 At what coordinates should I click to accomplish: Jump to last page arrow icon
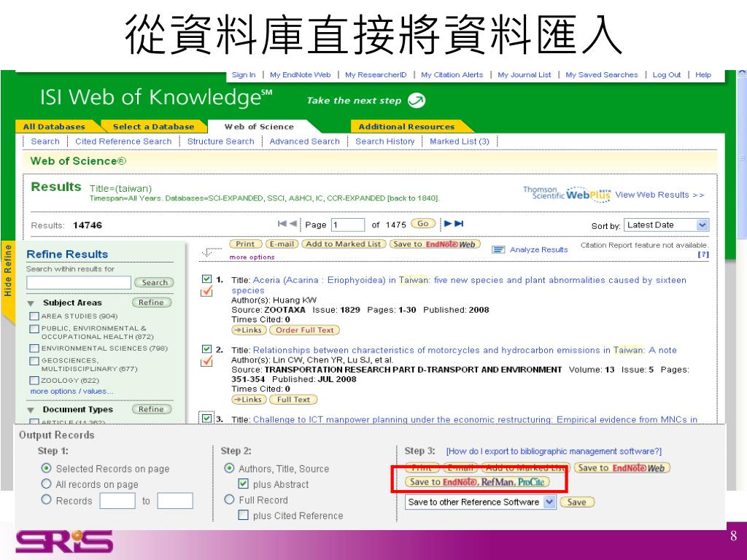point(459,223)
